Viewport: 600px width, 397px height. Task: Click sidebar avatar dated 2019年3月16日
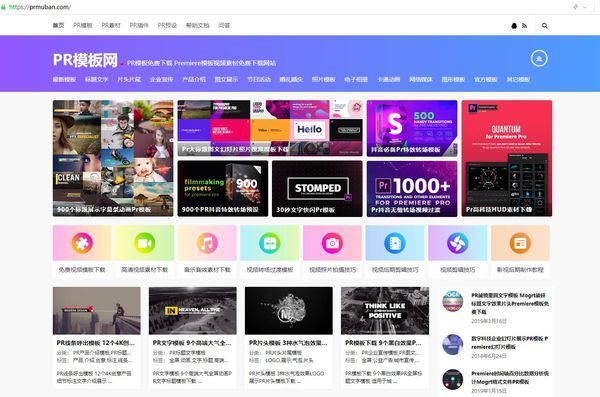tap(453, 301)
